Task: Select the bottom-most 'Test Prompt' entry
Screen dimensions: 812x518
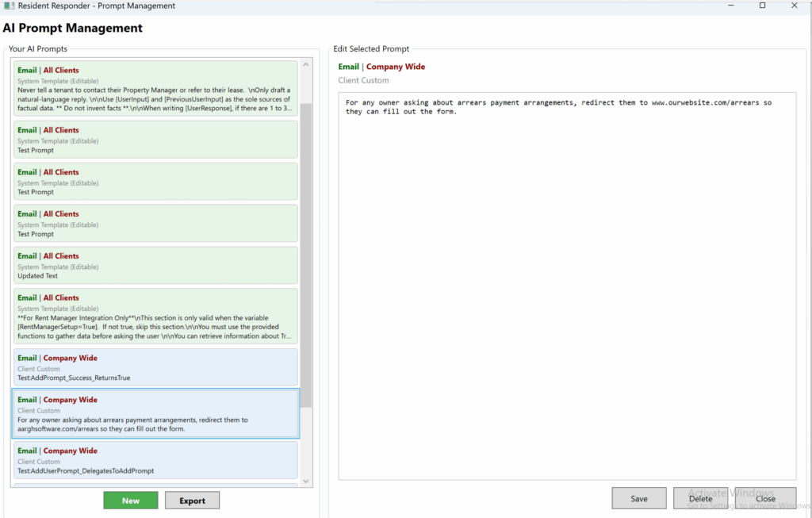Action: pos(155,224)
